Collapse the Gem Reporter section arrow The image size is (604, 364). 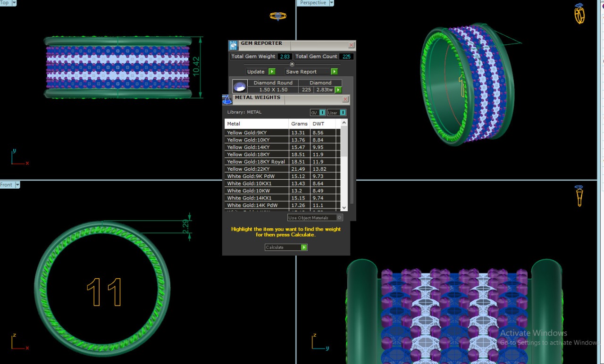pyautogui.click(x=292, y=64)
